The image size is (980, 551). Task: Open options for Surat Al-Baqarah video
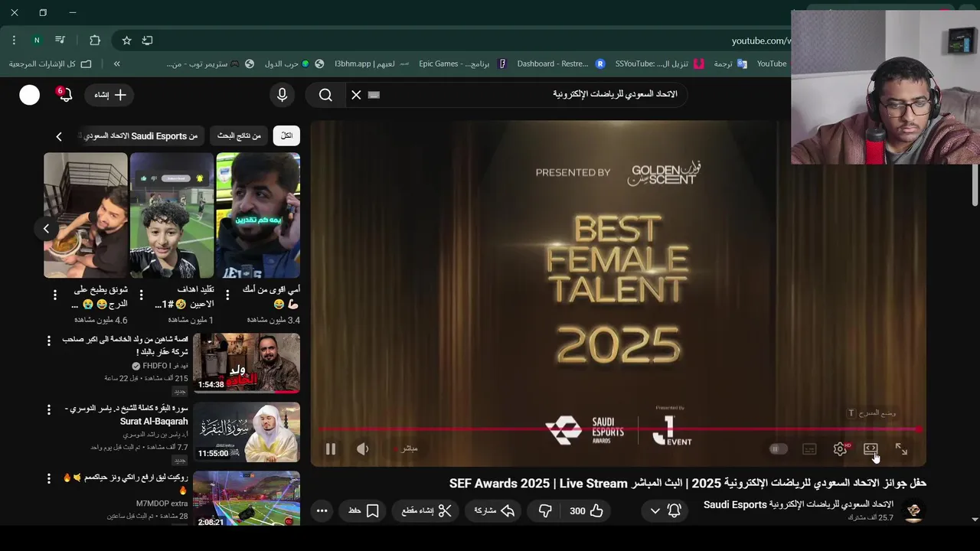point(48,409)
